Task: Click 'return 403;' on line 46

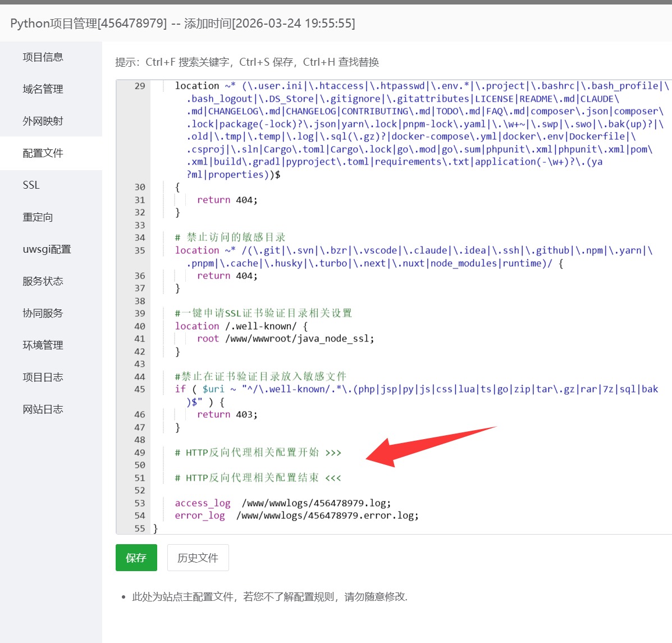Action: coord(227,414)
